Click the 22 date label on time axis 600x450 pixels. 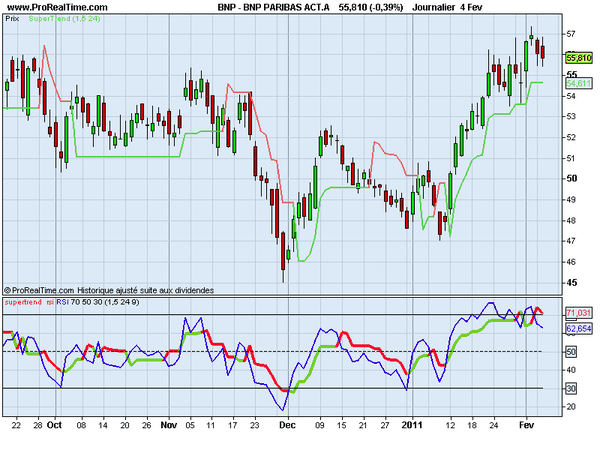pyautogui.click(x=16, y=426)
